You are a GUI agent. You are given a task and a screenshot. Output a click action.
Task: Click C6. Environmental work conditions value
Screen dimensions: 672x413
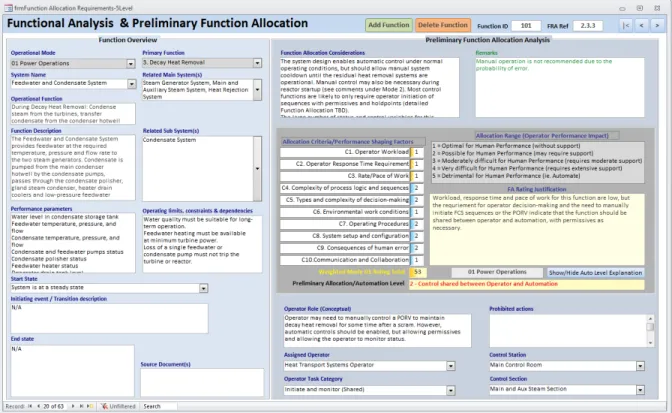point(417,212)
